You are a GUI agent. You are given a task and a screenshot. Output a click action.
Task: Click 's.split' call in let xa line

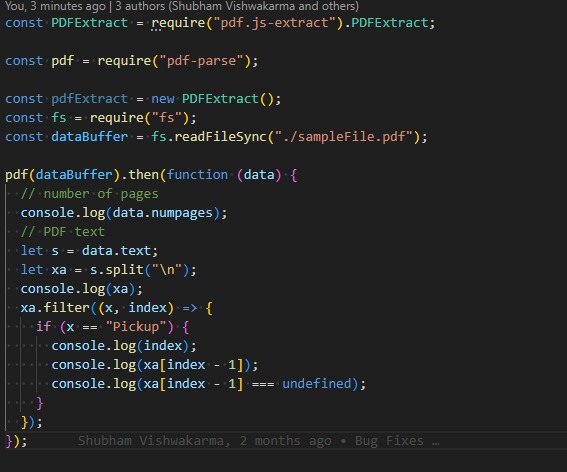point(116,270)
